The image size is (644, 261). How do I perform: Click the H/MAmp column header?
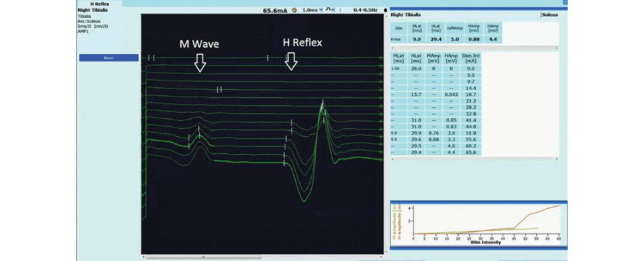click(x=455, y=28)
